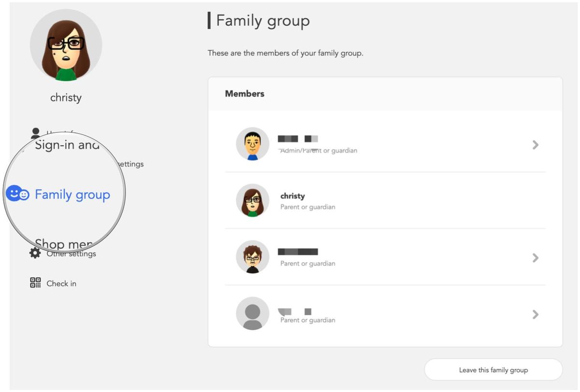Click the Check in QR code icon

coord(35,283)
